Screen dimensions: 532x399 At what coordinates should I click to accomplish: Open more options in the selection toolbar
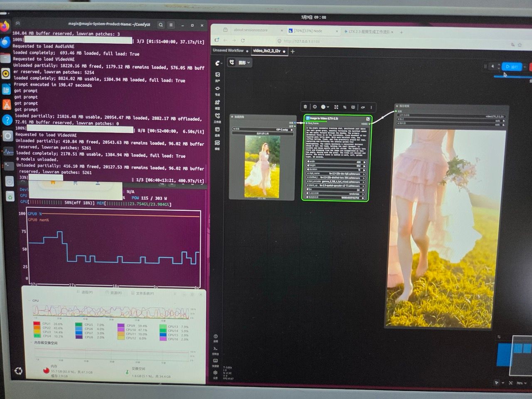[371, 107]
